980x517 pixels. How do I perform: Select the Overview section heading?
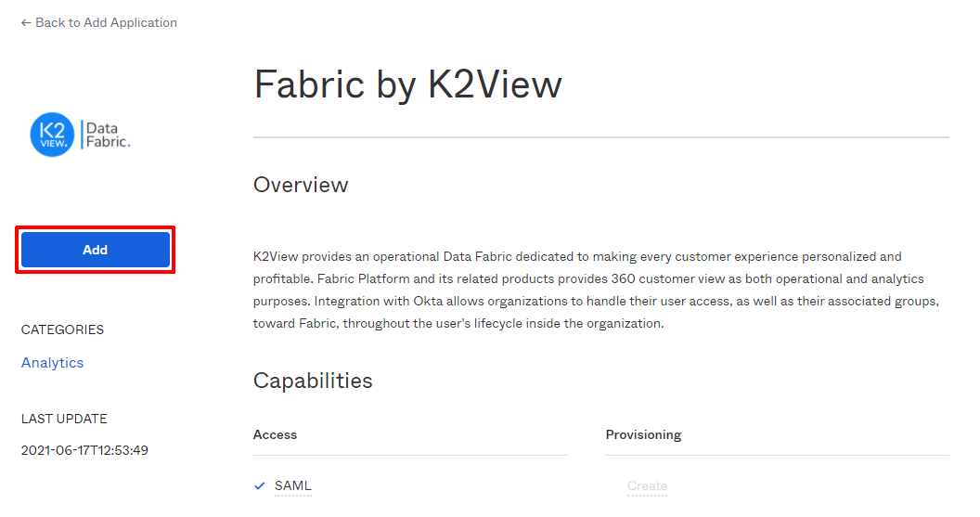point(301,185)
